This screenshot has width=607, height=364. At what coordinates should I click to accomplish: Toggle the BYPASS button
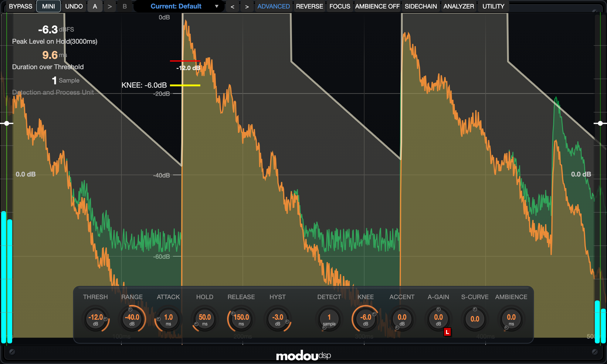pos(21,6)
